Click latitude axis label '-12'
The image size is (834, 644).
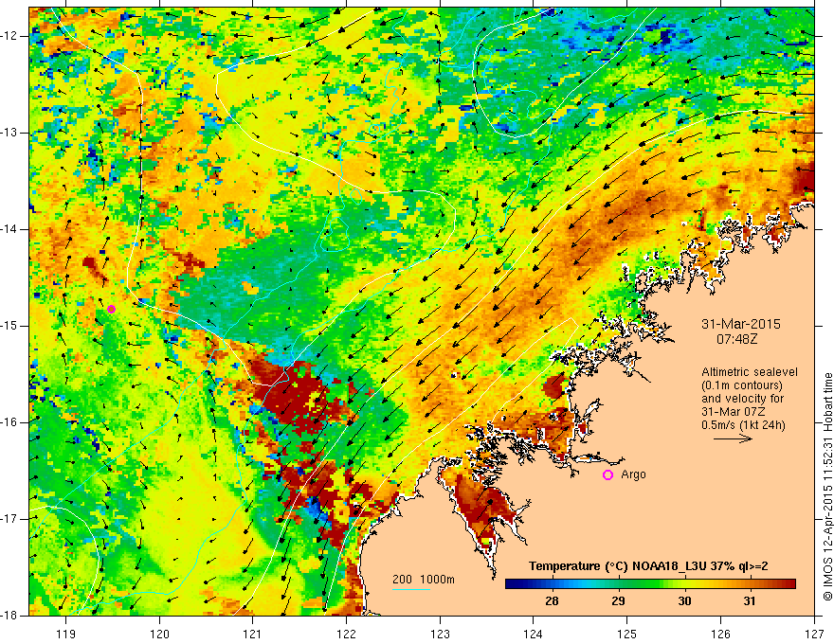(9, 36)
